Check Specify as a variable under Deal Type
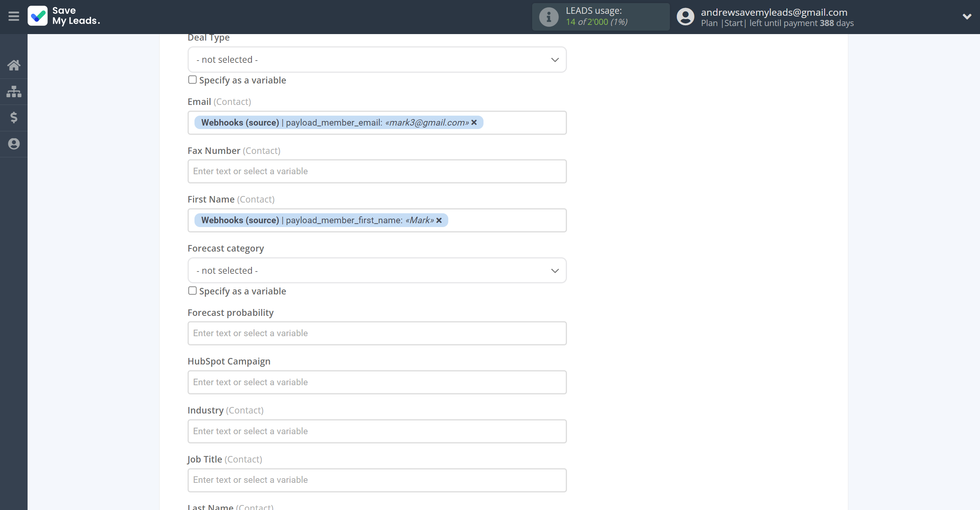 click(193, 80)
